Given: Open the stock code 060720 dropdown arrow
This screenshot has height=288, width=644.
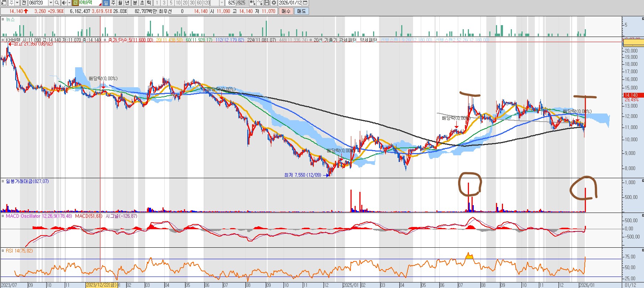Looking at the screenshot, I should pos(51,3).
